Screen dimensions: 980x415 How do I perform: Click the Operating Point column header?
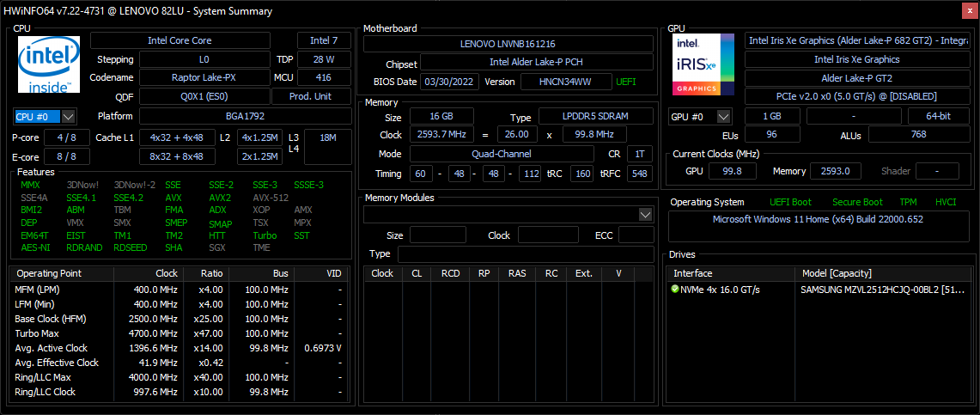(x=63, y=274)
